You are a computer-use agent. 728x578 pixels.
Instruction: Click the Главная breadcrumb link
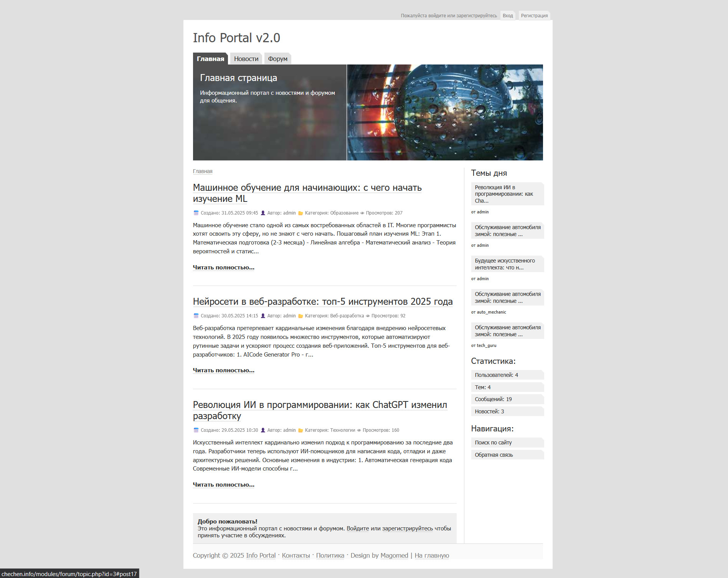203,171
